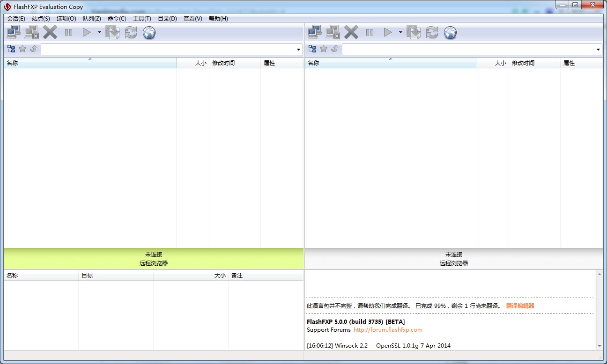Open the 工具(T) menu
The height and width of the screenshot is (364, 607).
[x=142, y=19]
